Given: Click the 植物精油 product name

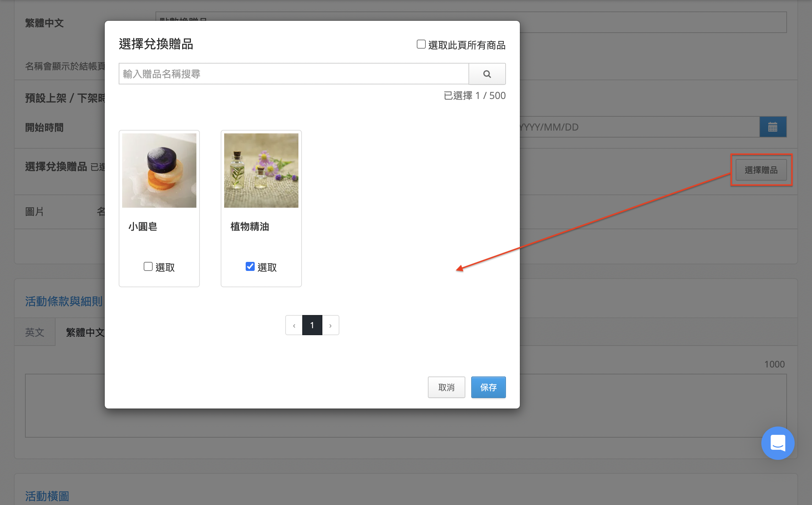Looking at the screenshot, I should tap(250, 226).
